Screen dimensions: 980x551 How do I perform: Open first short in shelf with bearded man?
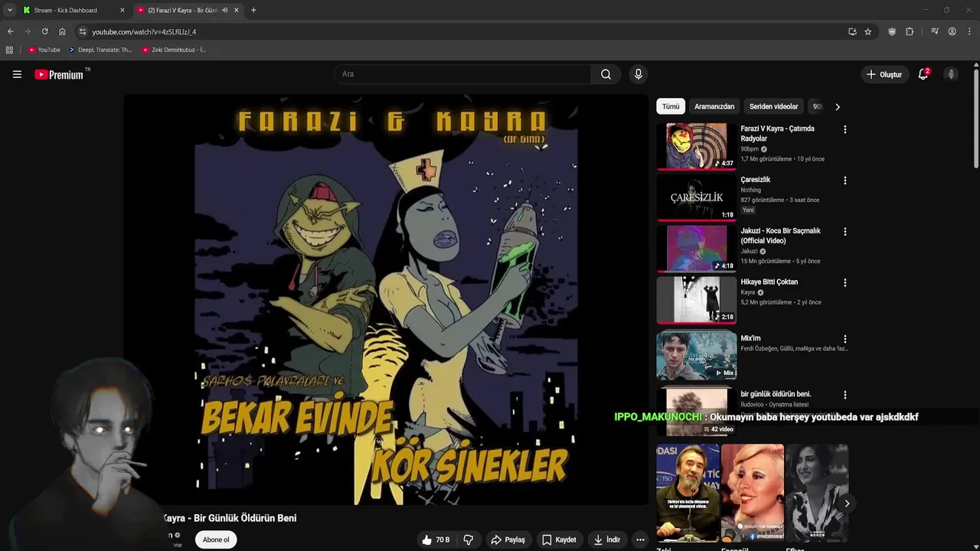pos(688,492)
